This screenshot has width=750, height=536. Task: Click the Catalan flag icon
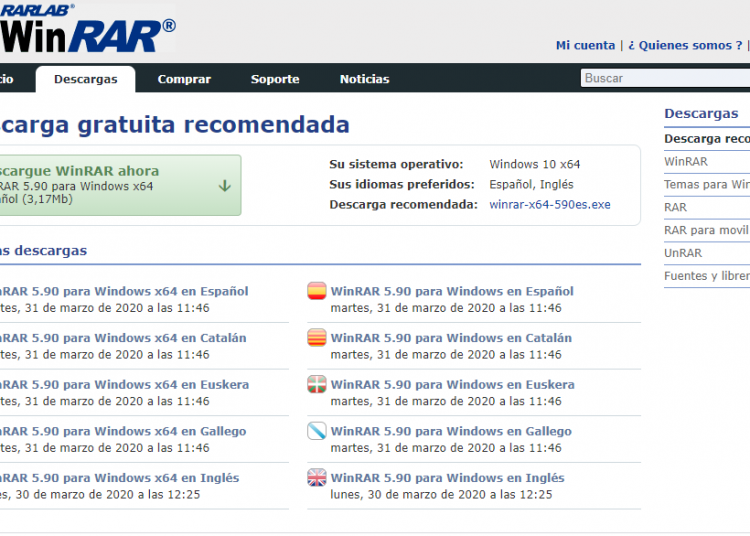317,338
